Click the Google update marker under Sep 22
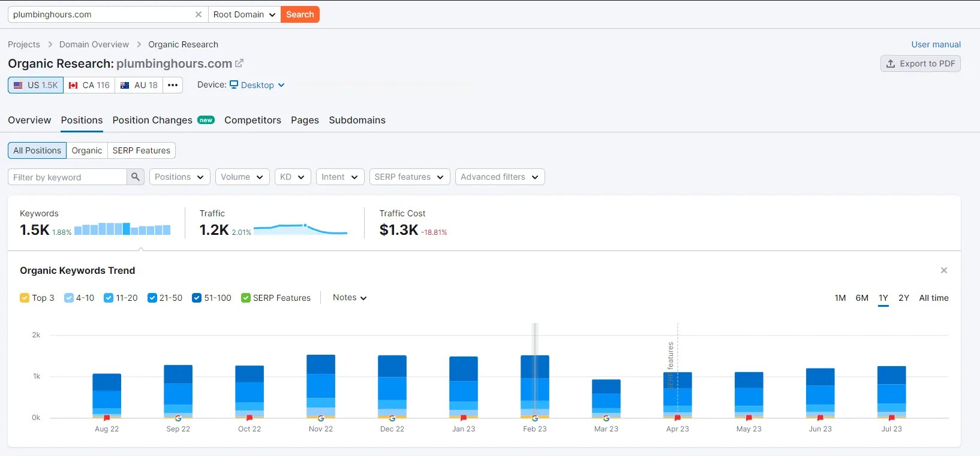The width and height of the screenshot is (980, 456). (178, 418)
